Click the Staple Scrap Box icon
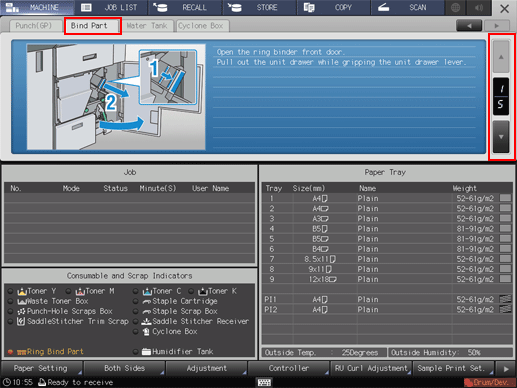The height and width of the screenshot is (388, 517). tap(147, 312)
